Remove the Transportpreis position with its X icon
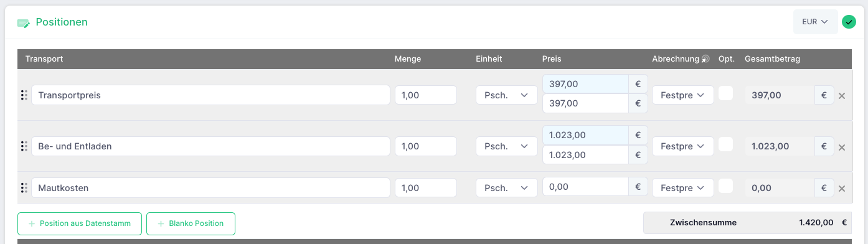The image size is (868, 244). [x=842, y=96]
